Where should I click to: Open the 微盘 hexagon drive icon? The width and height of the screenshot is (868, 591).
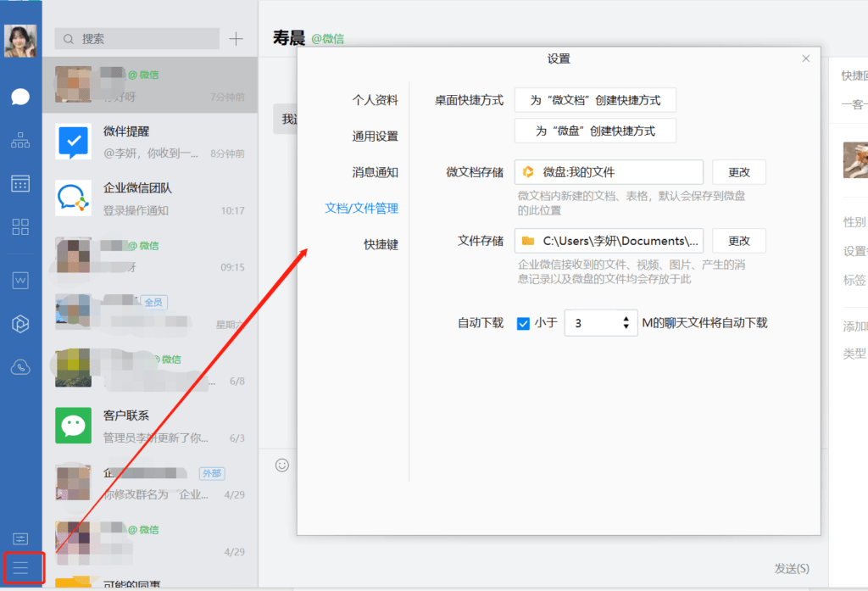[20, 323]
